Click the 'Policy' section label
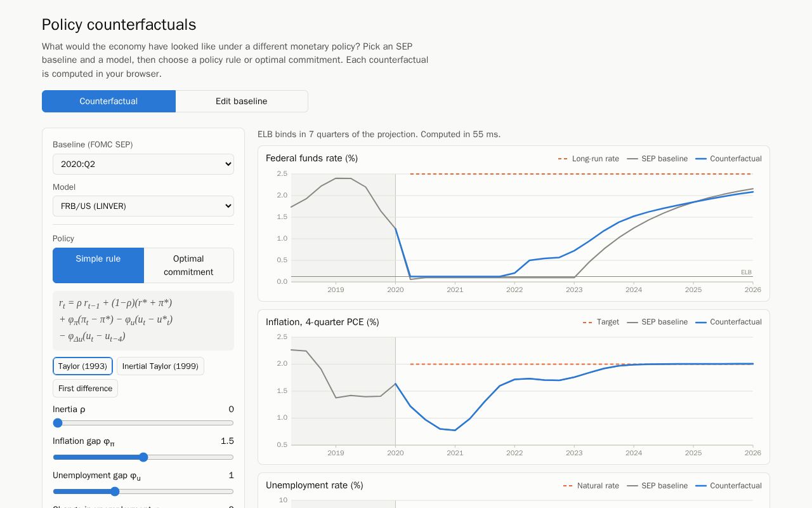The width and height of the screenshot is (812, 508). (63, 239)
